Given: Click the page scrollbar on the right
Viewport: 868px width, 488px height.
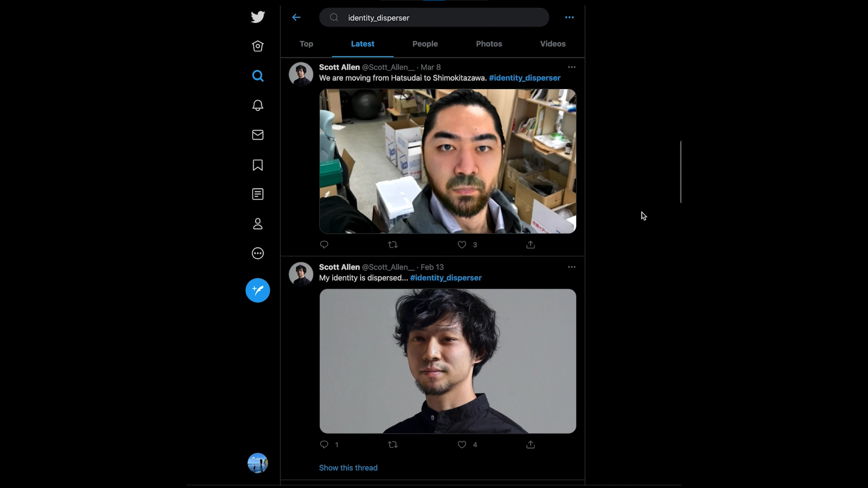Looking at the screenshot, I should (x=680, y=172).
